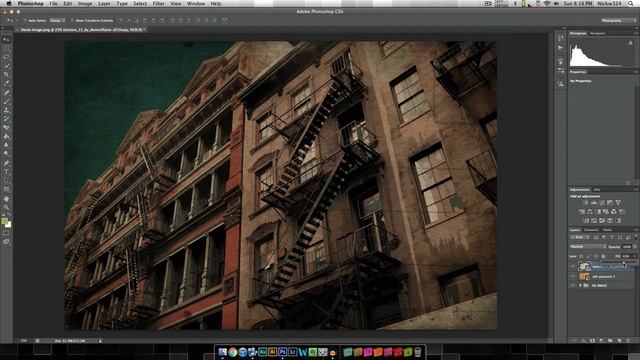Open the Fill slider arrow

click(x=636, y=256)
